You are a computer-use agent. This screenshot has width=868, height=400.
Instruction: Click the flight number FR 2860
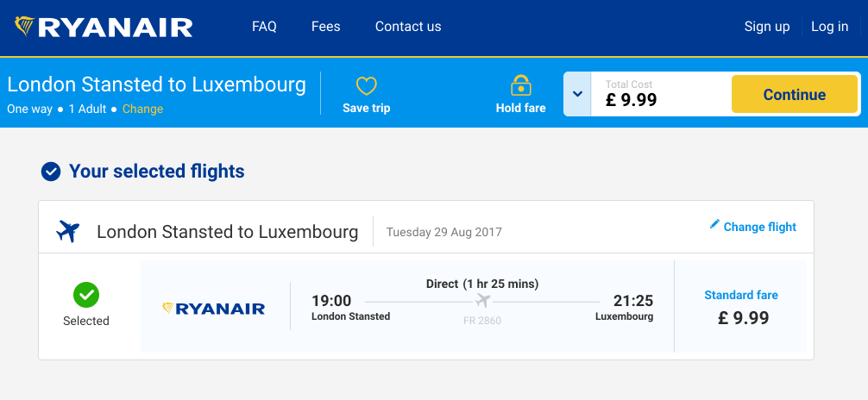pos(482,321)
